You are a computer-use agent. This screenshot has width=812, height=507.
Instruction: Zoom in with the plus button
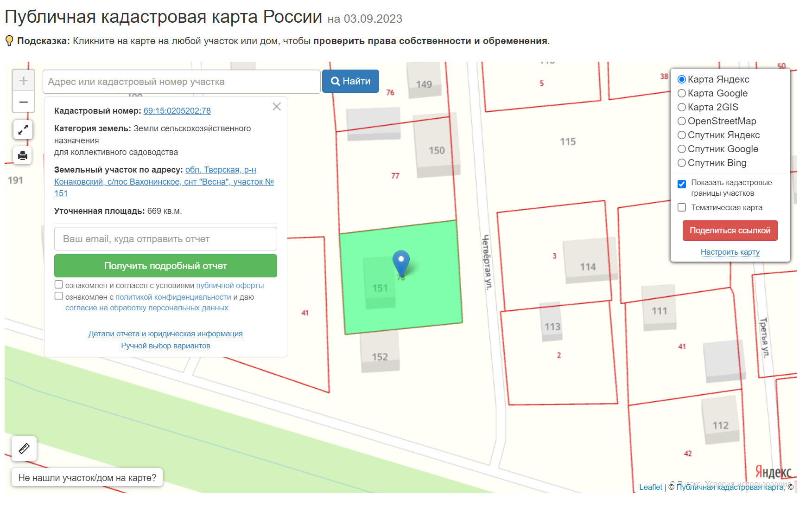(23, 81)
